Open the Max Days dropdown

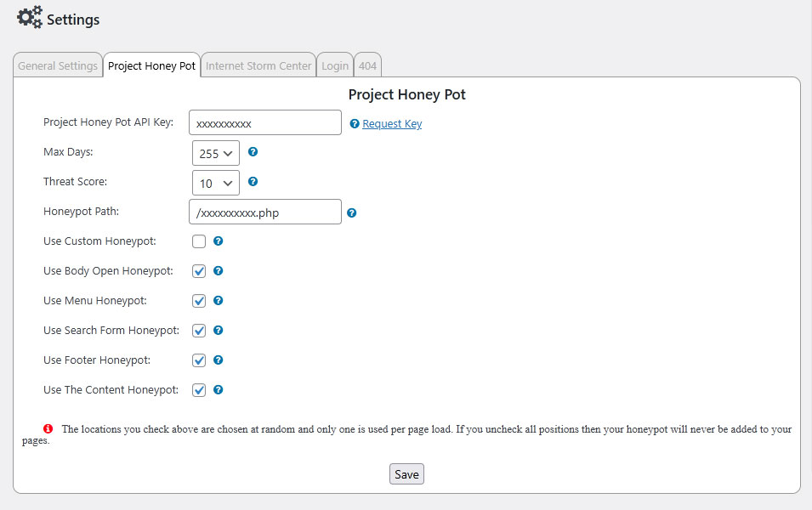[215, 153]
